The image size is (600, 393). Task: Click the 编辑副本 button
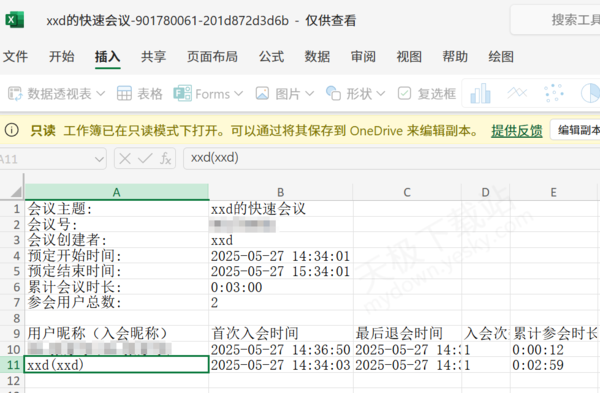576,130
